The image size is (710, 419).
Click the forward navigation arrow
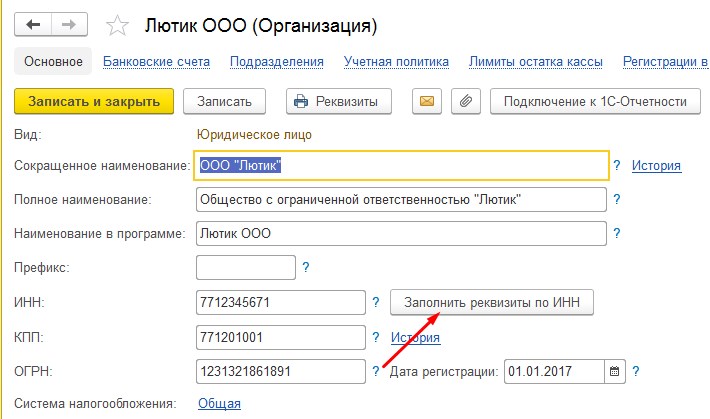[69, 22]
